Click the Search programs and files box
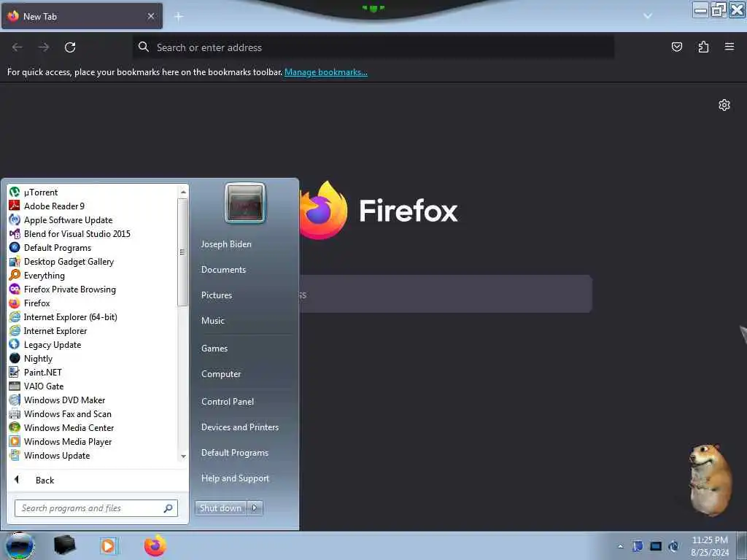The width and height of the screenshot is (747, 560). coord(96,508)
